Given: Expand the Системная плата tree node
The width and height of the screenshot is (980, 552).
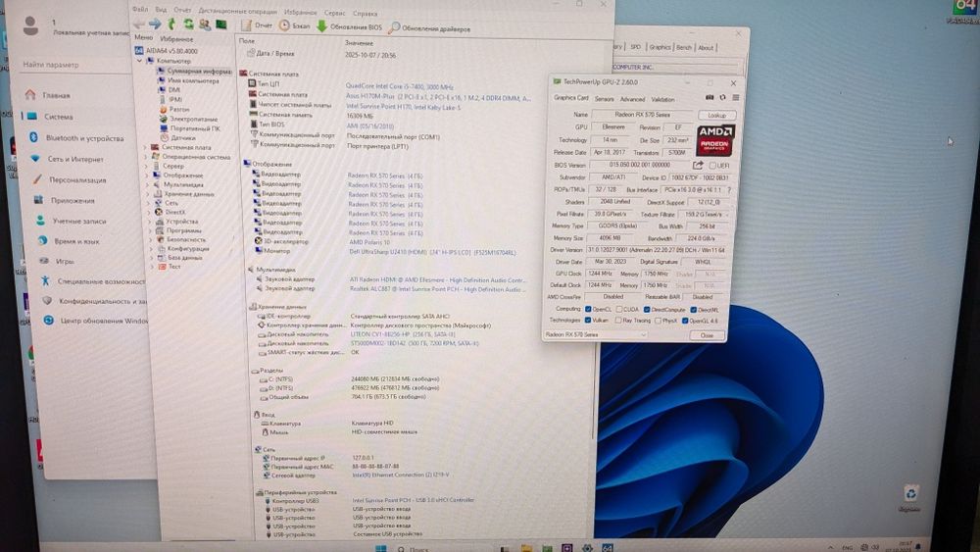Looking at the screenshot, I should pyautogui.click(x=146, y=147).
